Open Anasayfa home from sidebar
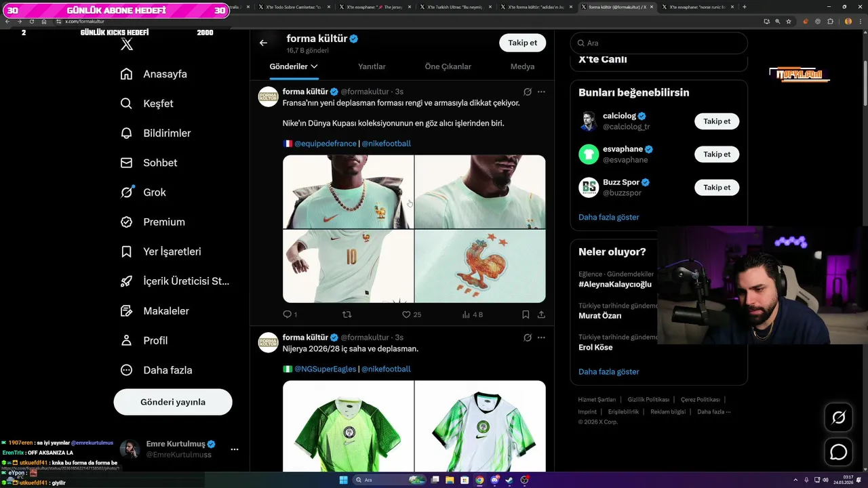This screenshot has width=868, height=488. coord(154,74)
